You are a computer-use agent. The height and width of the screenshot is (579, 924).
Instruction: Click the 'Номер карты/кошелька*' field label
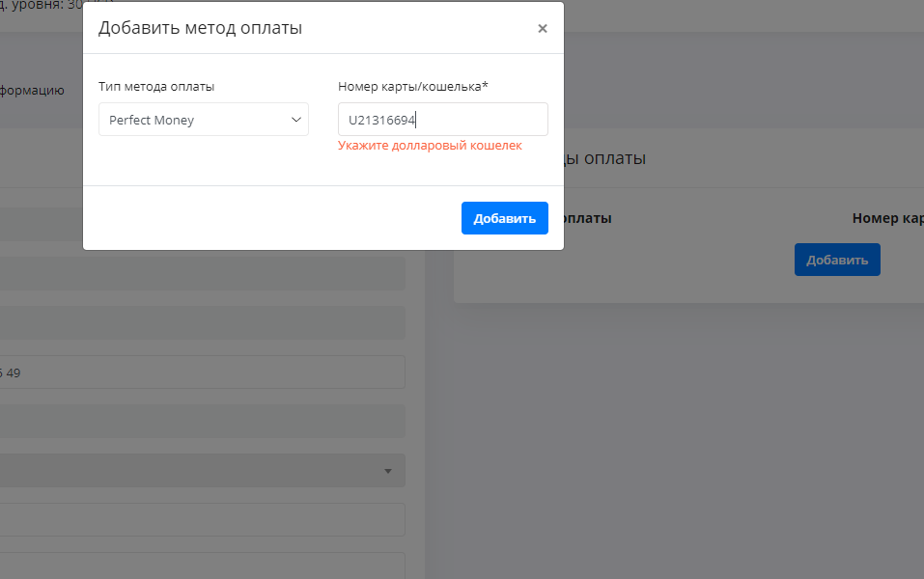(x=412, y=87)
